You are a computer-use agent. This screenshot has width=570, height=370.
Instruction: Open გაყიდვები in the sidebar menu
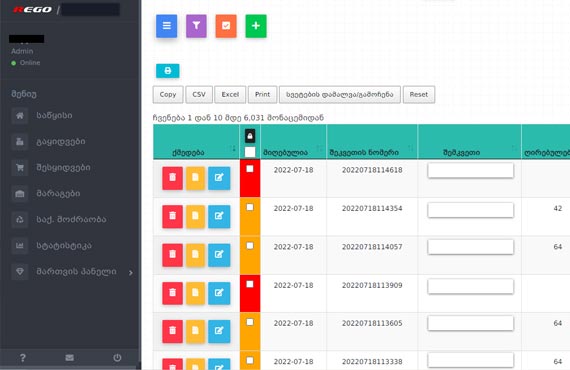pyautogui.click(x=61, y=141)
